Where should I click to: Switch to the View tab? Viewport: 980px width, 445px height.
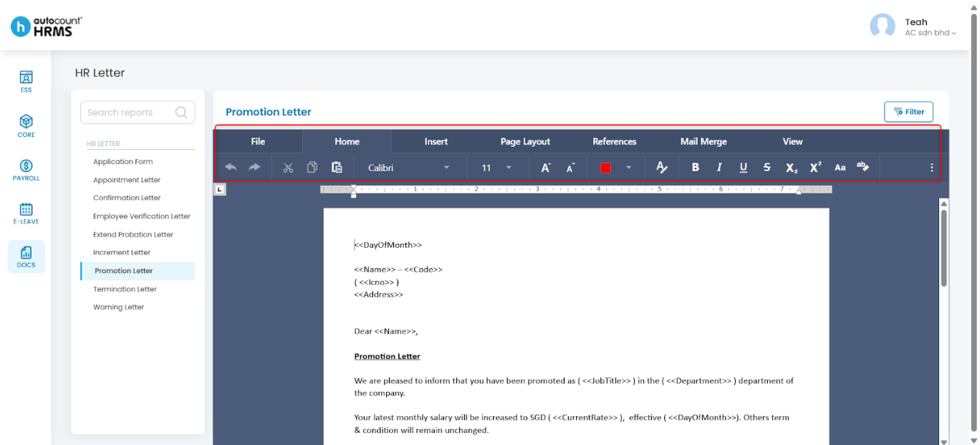(792, 141)
